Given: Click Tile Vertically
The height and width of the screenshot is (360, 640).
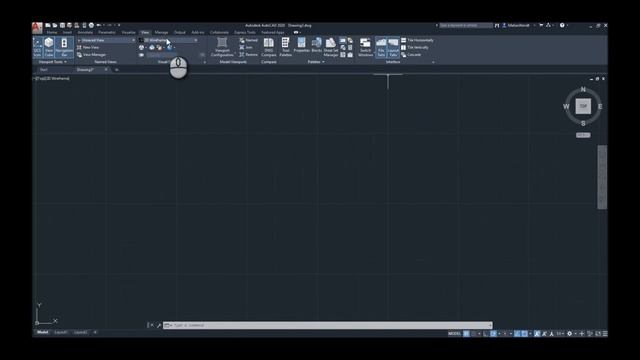Looking at the screenshot, I should [415, 47].
